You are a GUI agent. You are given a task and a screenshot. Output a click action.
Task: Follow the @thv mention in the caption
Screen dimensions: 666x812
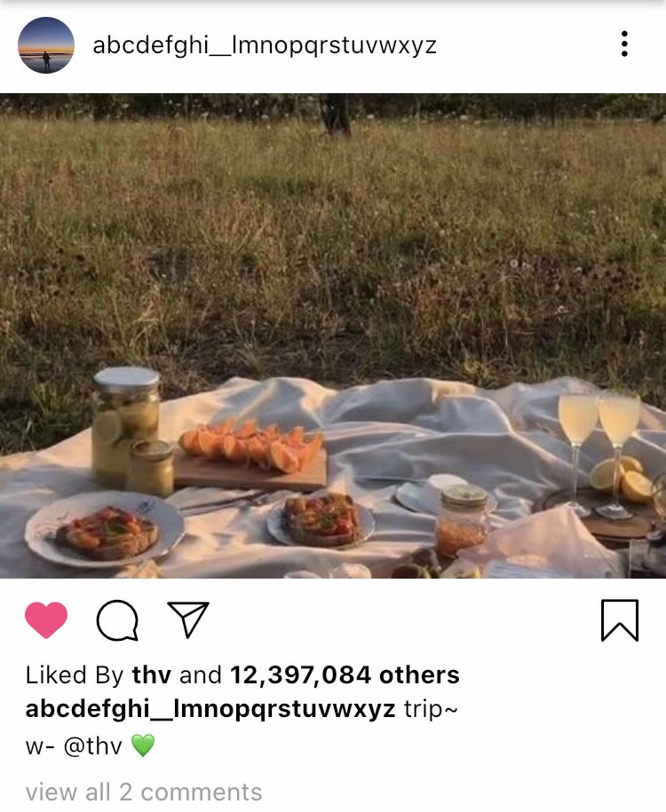[92, 746]
